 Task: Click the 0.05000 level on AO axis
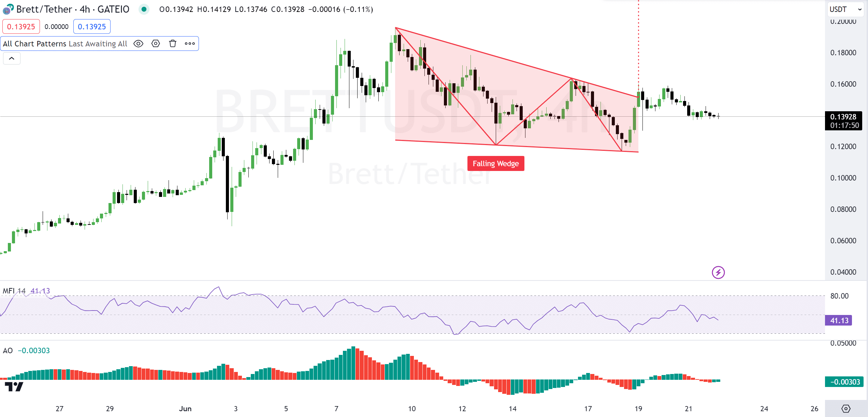click(x=843, y=343)
